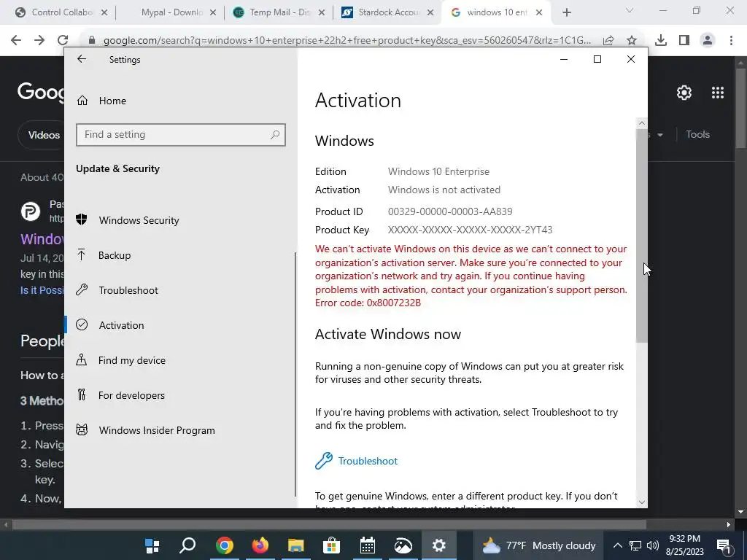The width and height of the screenshot is (747, 560).
Task: Click the Troubleshoot wrench icon in the sidebar
Action: 82,289
